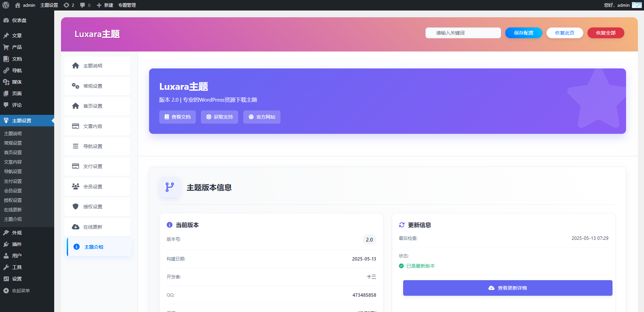The width and height of the screenshot is (644, 312).
Task: Click the comments bubble icon in admin bar
Action: click(x=82, y=5)
